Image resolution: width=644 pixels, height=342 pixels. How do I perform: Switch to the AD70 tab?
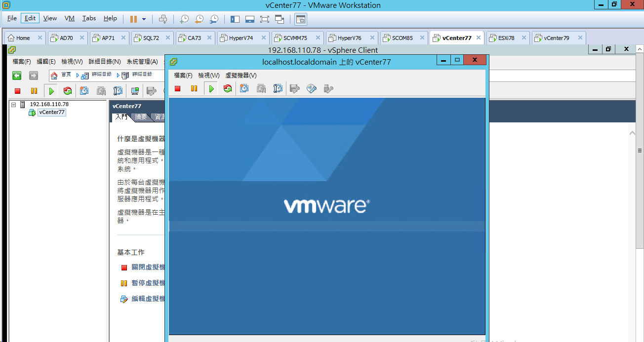pos(68,38)
